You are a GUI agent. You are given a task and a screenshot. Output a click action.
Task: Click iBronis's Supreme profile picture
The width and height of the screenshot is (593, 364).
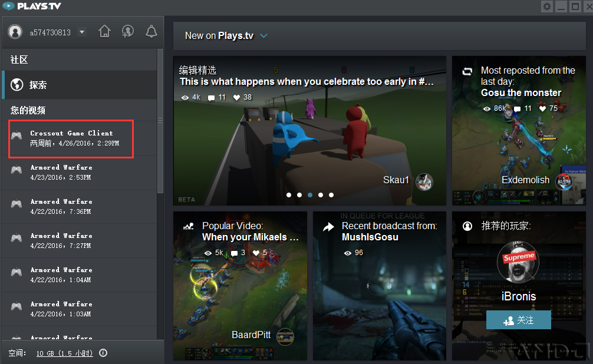click(x=518, y=262)
